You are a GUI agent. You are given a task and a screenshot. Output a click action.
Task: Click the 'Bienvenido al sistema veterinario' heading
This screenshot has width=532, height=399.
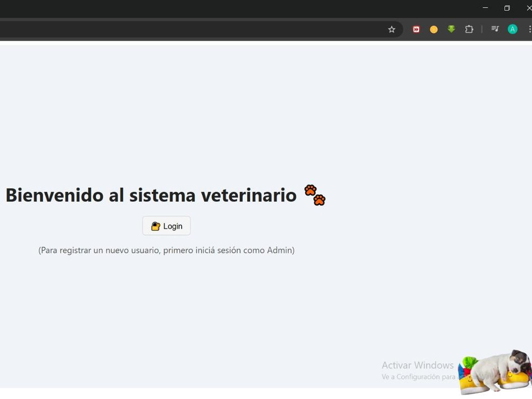(x=151, y=195)
